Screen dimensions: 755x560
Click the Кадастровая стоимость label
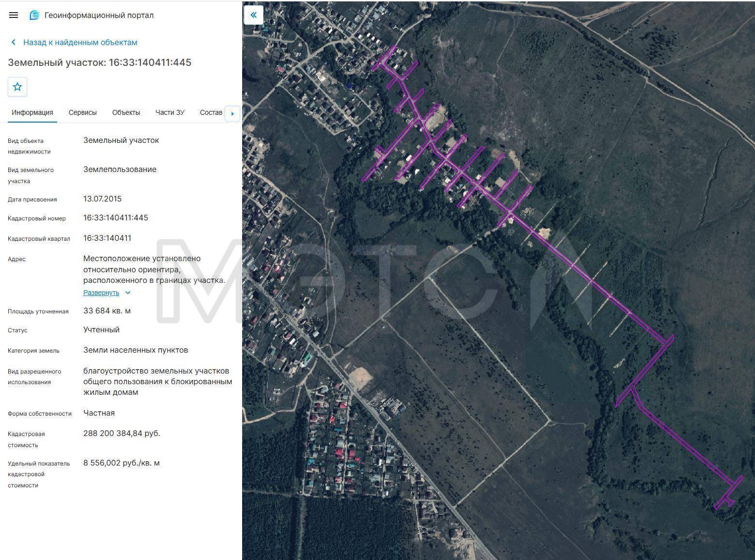pyautogui.click(x=26, y=439)
